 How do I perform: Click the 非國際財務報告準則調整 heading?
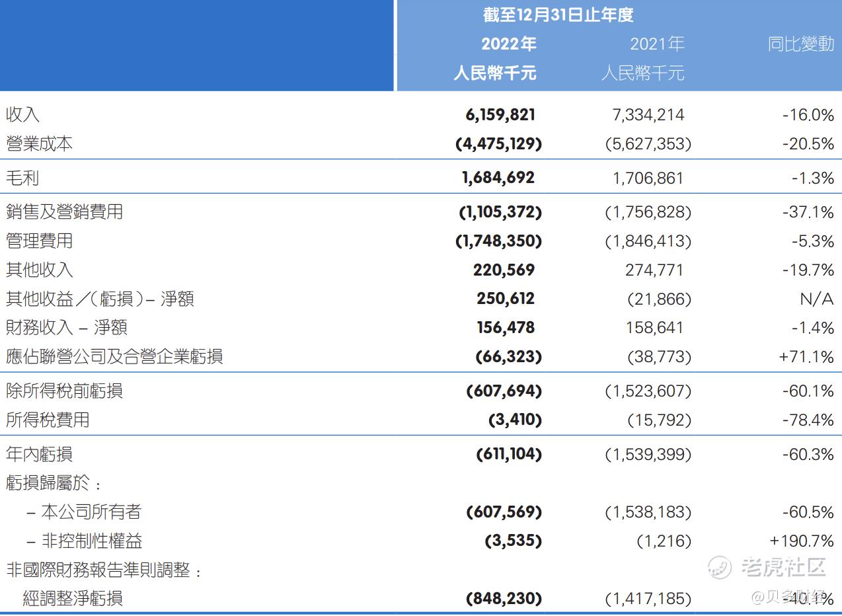tap(103, 570)
